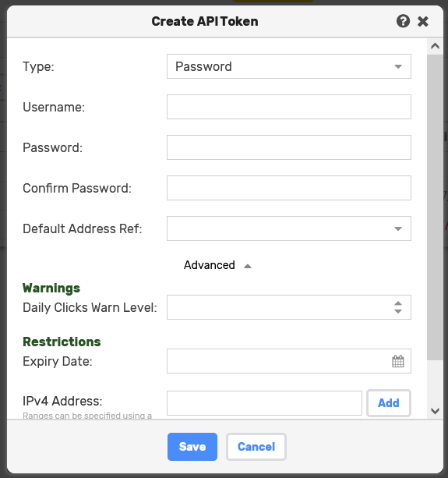
Task: Increase Daily Clicks Warn Level value
Action: (398, 303)
